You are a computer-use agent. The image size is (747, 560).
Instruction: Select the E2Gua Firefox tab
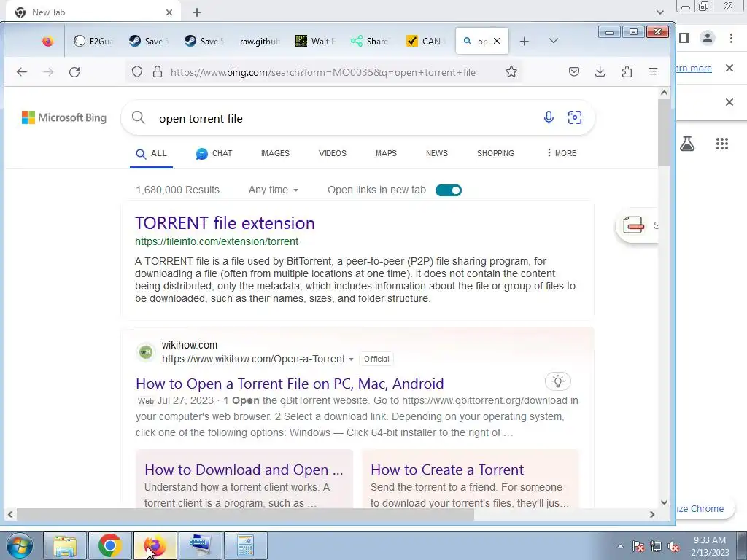(94, 42)
